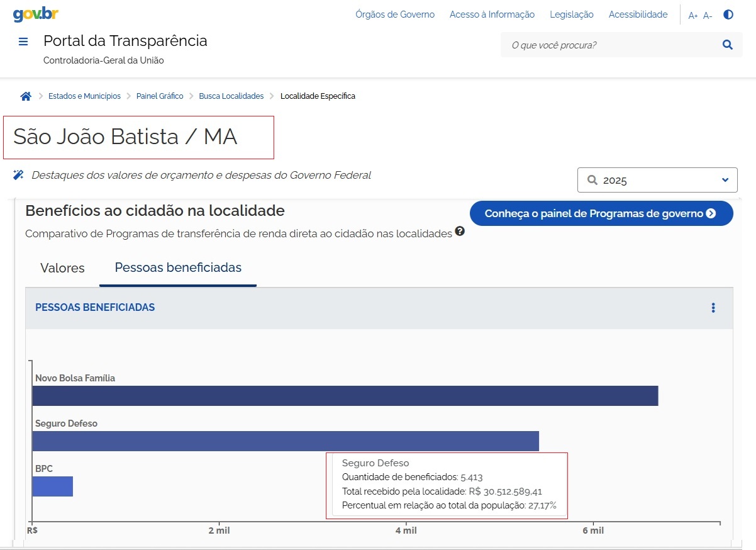Image resolution: width=756 pixels, height=550 pixels.
Task: Click the search magnifier icon
Action: point(728,45)
